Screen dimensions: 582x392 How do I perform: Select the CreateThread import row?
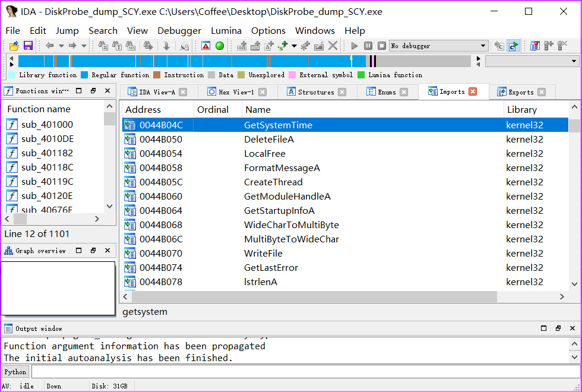click(x=273, y=182)
